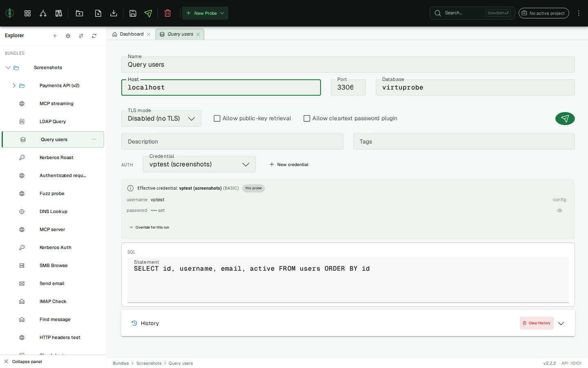588x368 pixels.
Task: Open the kebab more-options menu
Action: coord(579,13)
